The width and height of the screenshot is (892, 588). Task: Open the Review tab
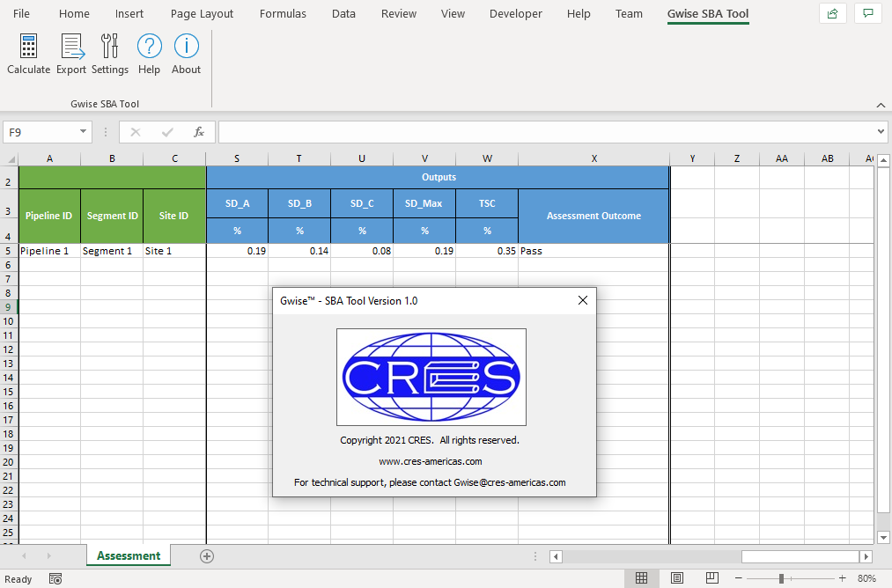click(x=399, y=14)
